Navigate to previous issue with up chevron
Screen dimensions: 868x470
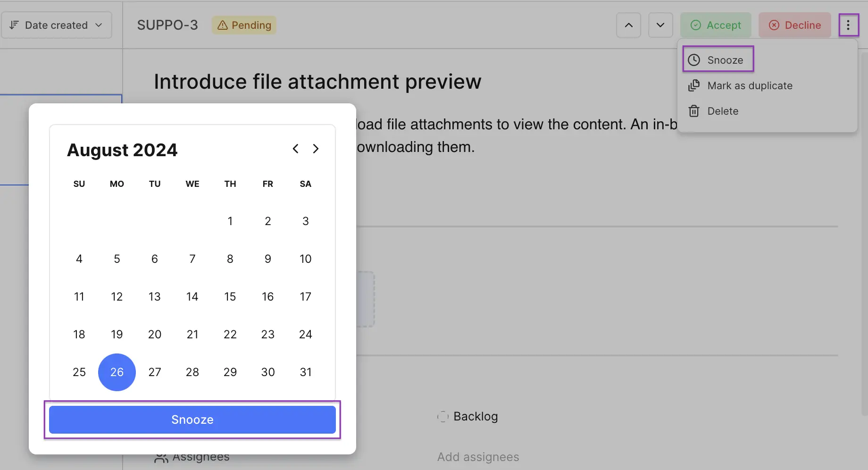click(x=628, y=25)
